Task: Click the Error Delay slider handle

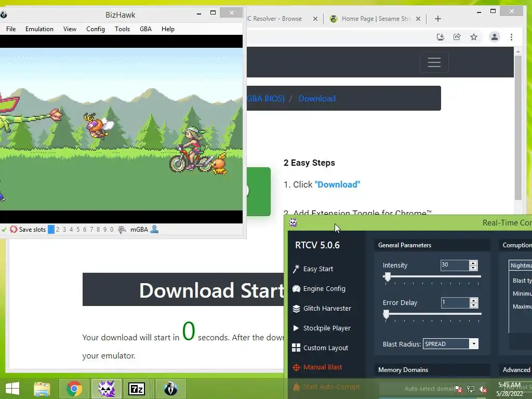Action: click(386, 314)
